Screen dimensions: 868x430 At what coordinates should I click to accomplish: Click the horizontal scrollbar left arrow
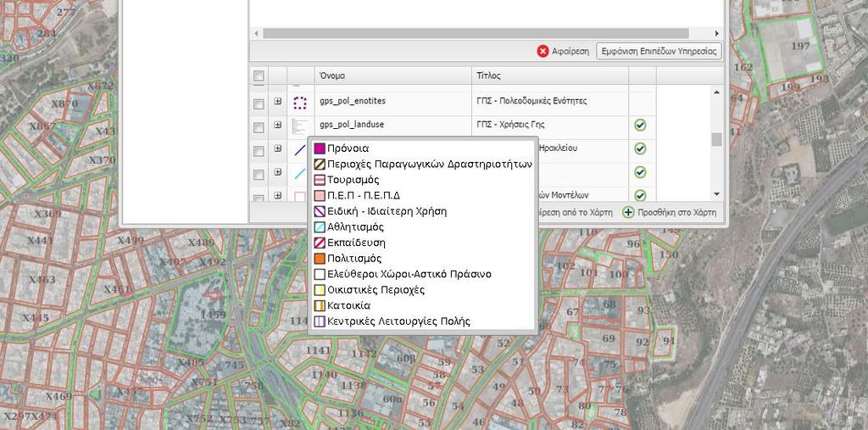[256, 33]
